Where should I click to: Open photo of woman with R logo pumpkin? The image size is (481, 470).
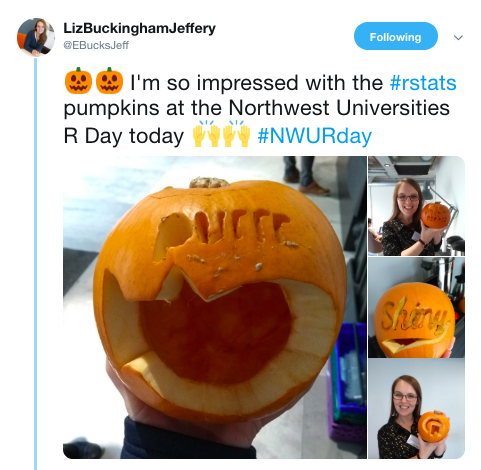tap(416, 409)
